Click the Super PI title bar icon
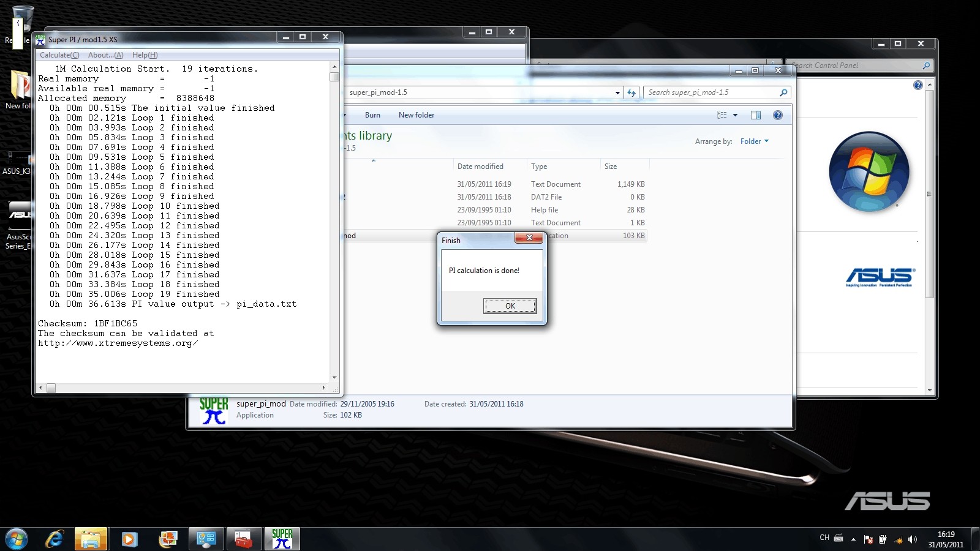The width and height of the screenshot is (980, 551). tap(40, 40)
